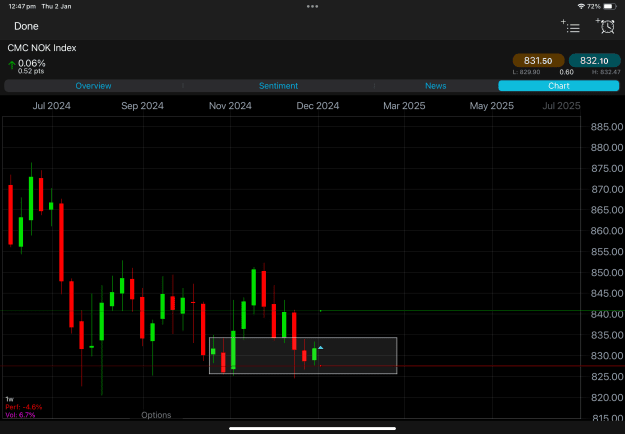Select the Chart tab

coord(558,86)
